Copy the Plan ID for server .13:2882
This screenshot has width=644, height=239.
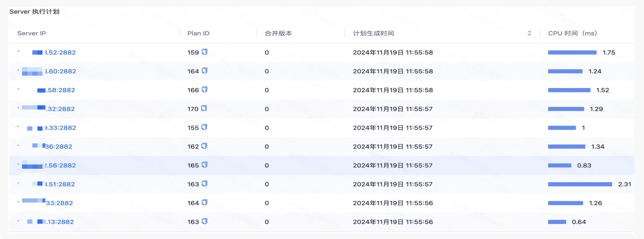204,221
